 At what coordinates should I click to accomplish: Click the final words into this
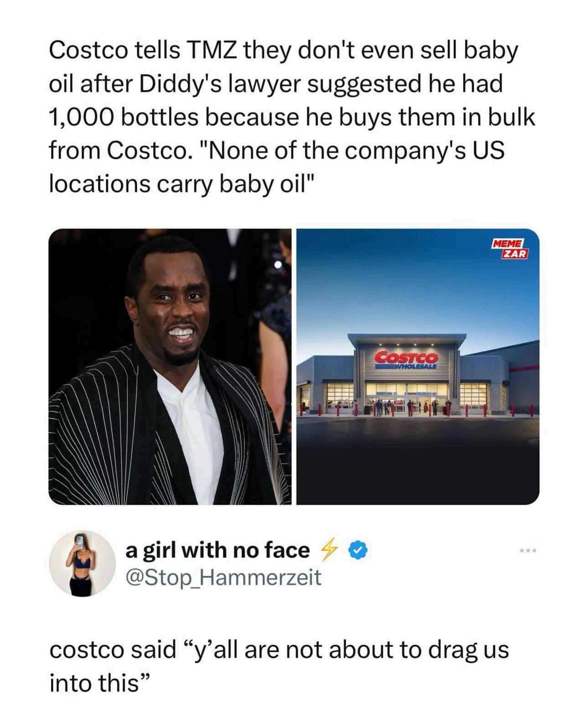[99, 683]
